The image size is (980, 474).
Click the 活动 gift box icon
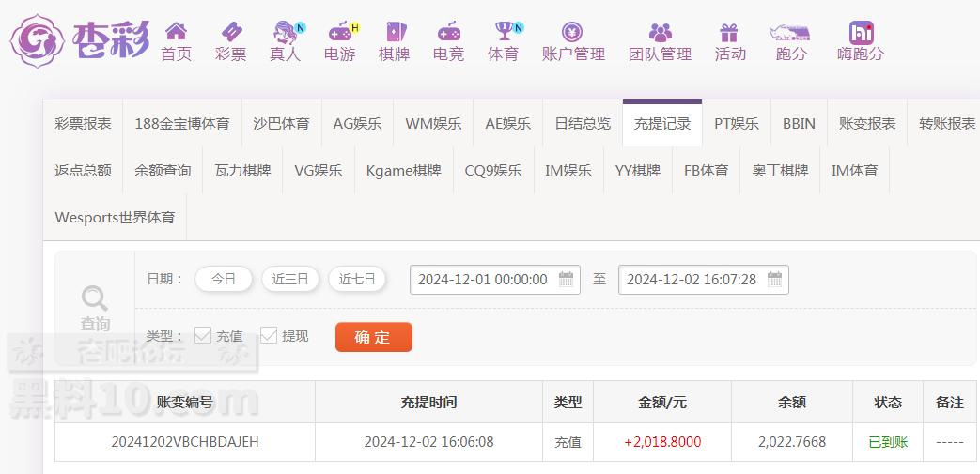tap(729, 33)
